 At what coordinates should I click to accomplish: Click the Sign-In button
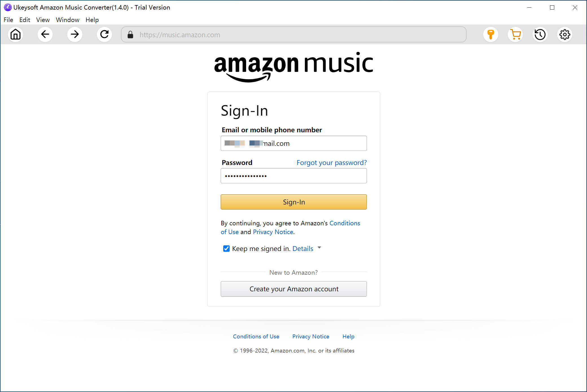pyautogui.click(x=294, y=202)
